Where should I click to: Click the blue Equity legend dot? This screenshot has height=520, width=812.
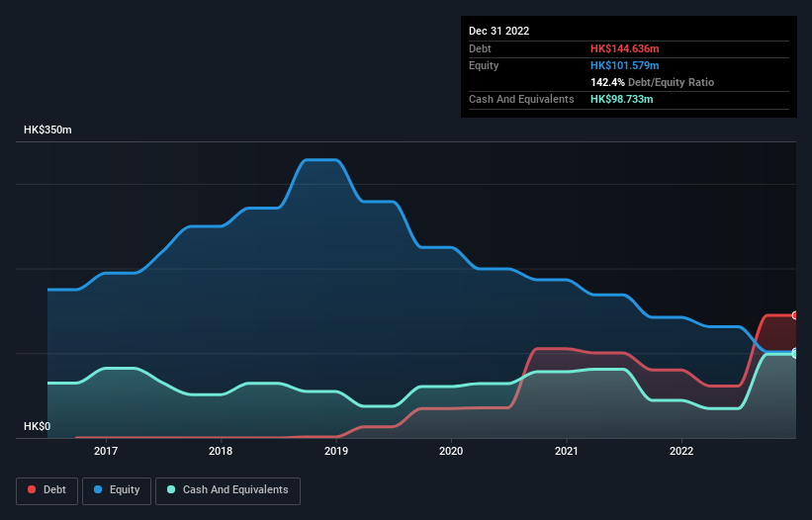[98, 489]
